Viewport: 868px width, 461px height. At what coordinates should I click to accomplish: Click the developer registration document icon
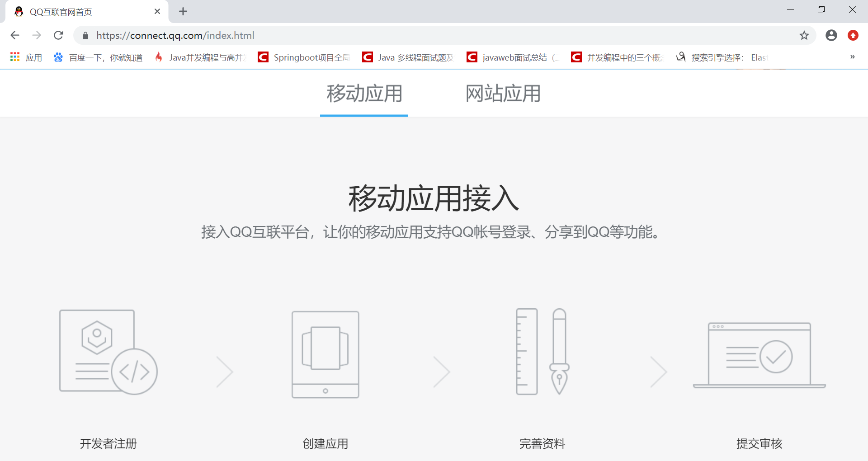coord(108,352)
